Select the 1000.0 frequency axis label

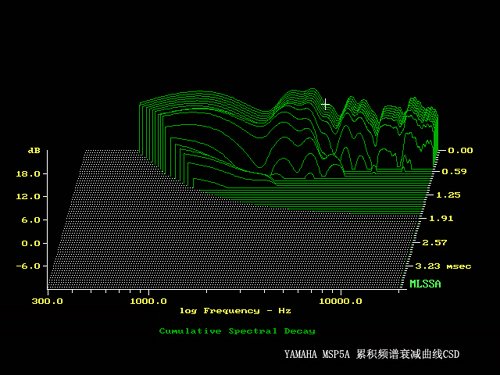pyautogui.click(x=148, y=301)
